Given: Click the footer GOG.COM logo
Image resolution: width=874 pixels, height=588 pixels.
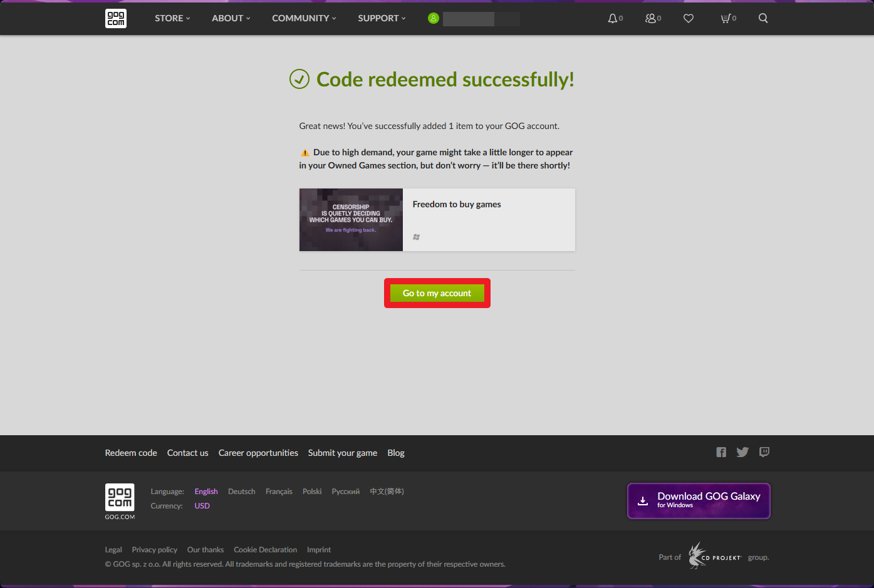Looking at the screenshot, I should pos(120,501).
